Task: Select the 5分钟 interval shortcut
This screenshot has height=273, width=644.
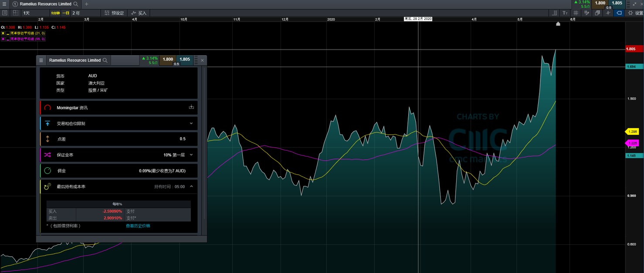Action: click(x=55, y=13)
